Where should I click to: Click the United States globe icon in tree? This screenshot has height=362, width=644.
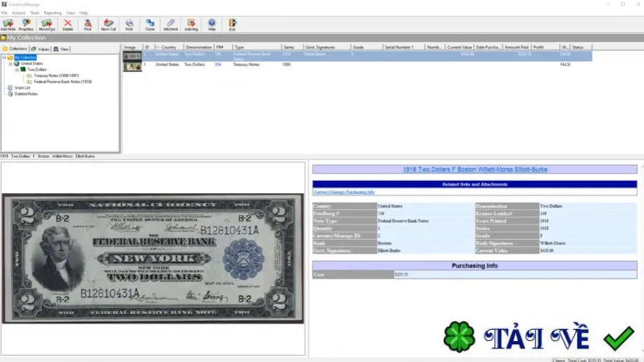point(17,64)
